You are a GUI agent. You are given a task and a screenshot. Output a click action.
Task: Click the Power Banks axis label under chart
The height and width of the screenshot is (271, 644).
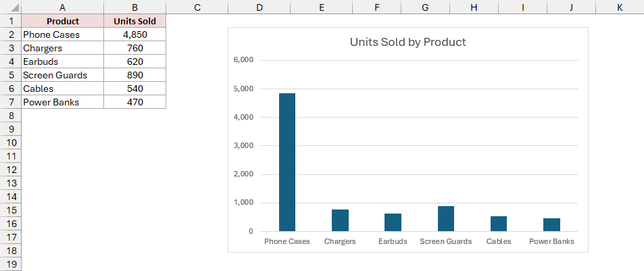(551, 241)
